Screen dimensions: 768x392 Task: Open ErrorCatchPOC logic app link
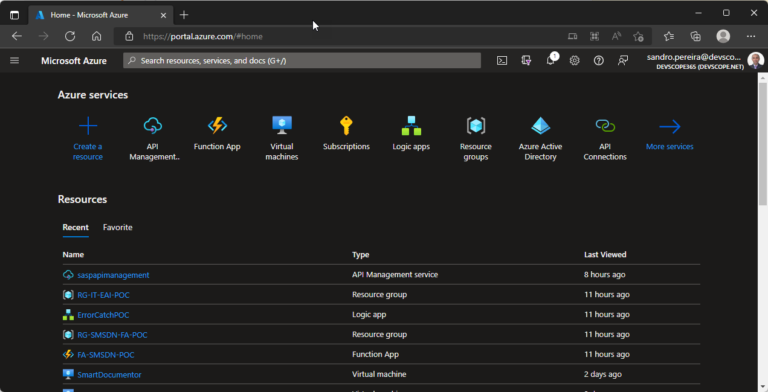[x=103, y=315]
